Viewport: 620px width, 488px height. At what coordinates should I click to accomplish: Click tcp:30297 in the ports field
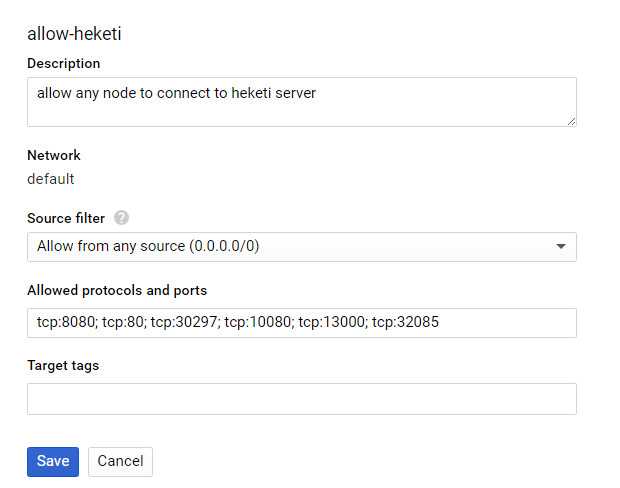click(x=187, y=323)
